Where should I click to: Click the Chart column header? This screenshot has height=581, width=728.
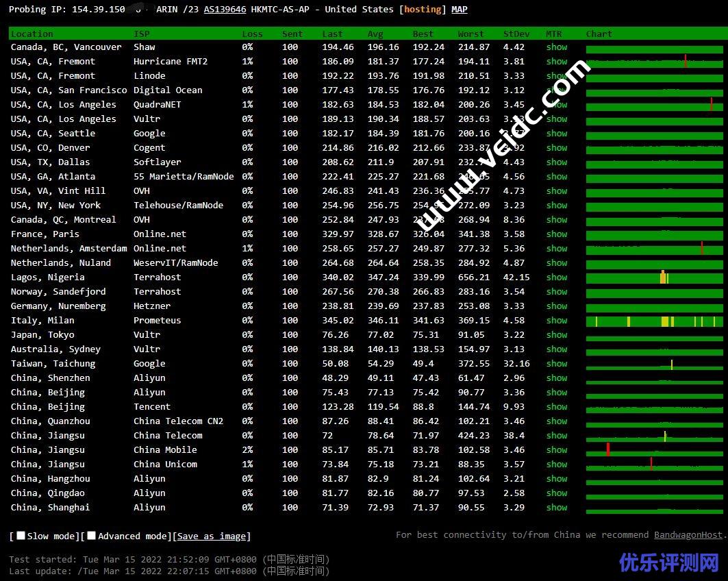pyautogui.click(x=599, y=34)
